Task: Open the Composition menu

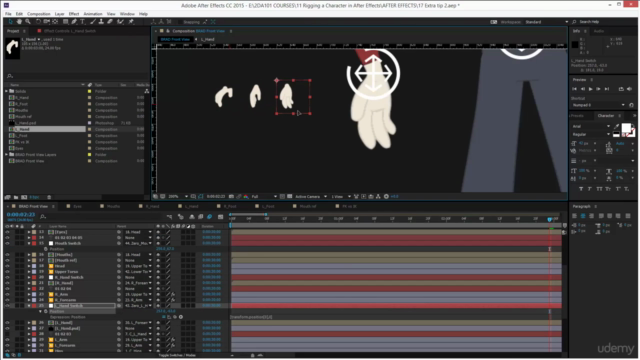Action: (x=38, y=14)
